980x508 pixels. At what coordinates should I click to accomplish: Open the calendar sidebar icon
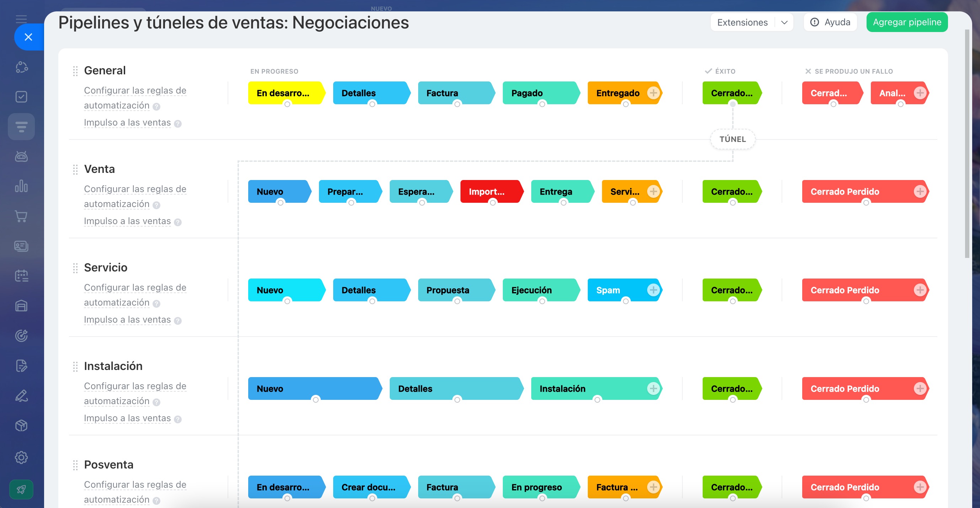coord(21,276)
